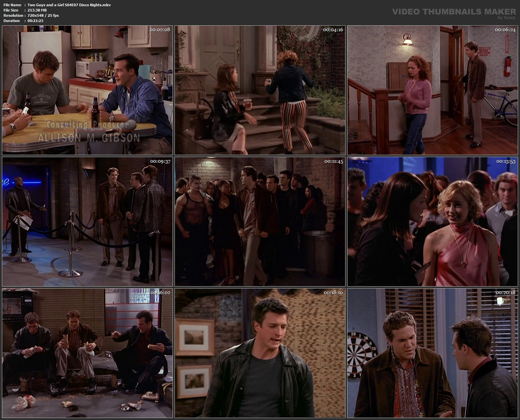Click the 'Duration' label
520x420 pixels.
12,20
